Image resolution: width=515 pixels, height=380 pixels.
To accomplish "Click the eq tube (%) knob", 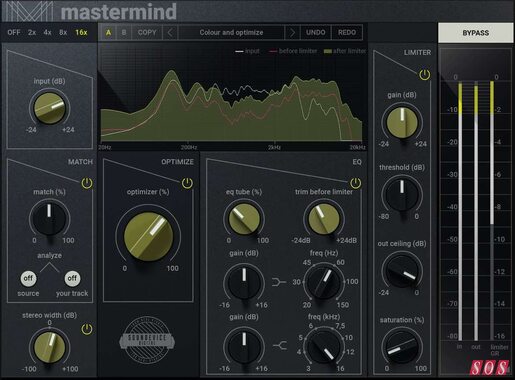I will pos(244,219).
